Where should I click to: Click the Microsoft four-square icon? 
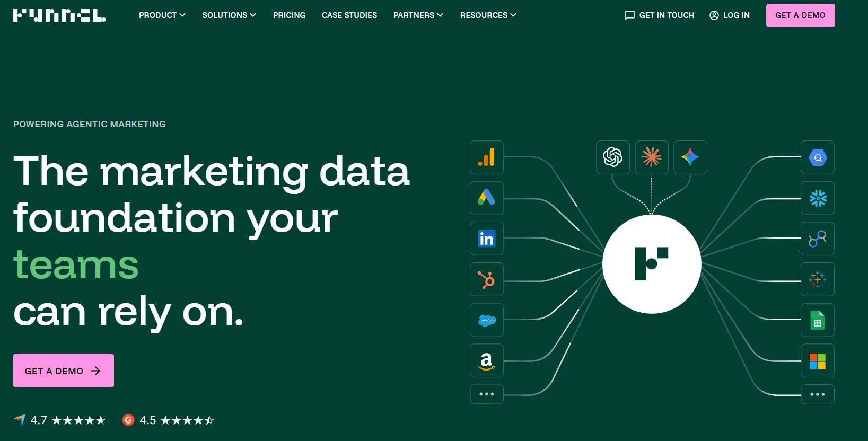click(818, 360)
